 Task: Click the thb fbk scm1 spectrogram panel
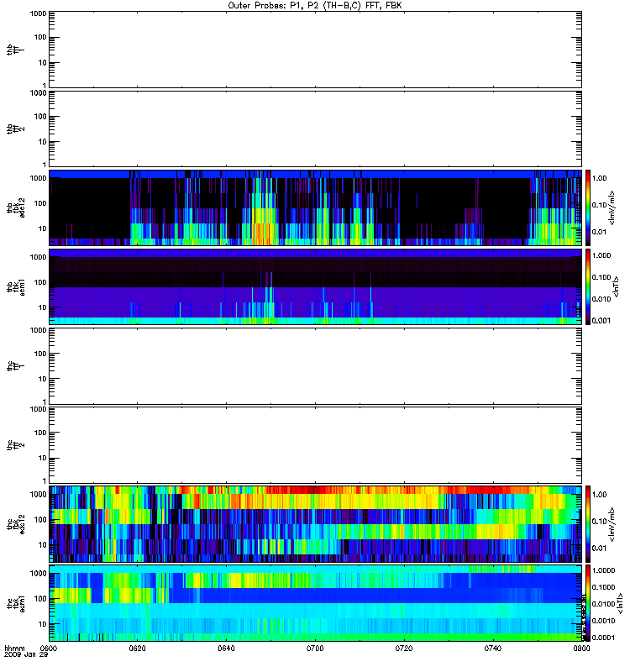(x=315, y=286)
